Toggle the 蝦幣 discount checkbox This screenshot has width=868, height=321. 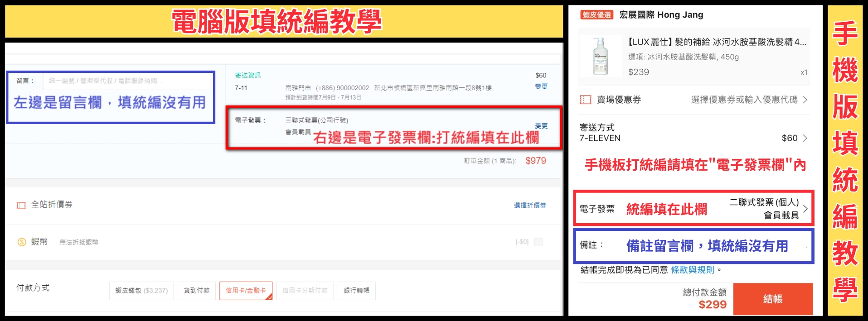[538, 242]
